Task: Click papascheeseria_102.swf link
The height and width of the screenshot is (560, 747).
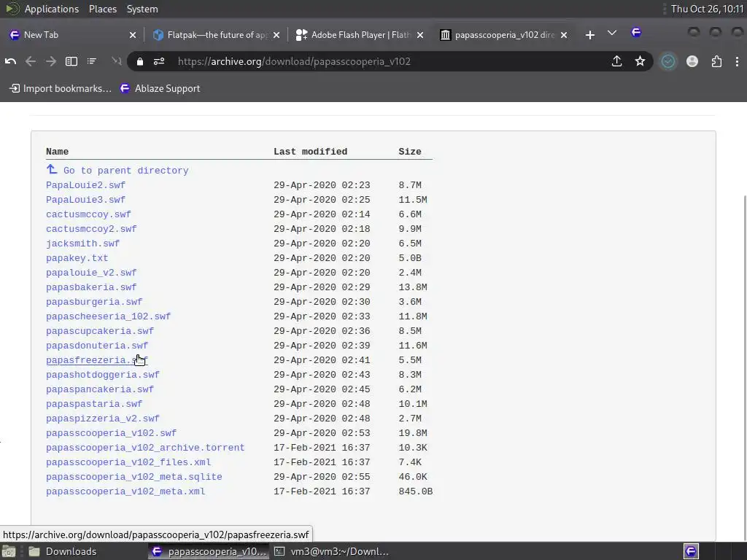Action: [x=109, y=316]
